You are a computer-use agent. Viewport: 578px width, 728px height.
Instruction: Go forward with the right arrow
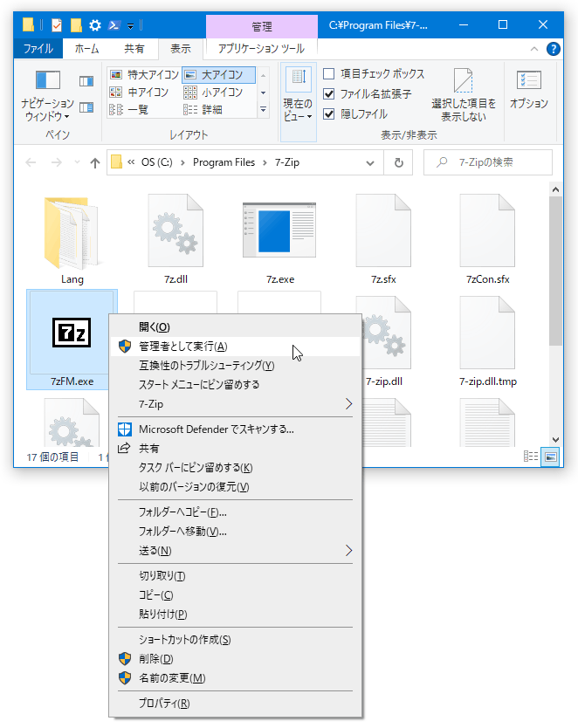tap(56, 162)
